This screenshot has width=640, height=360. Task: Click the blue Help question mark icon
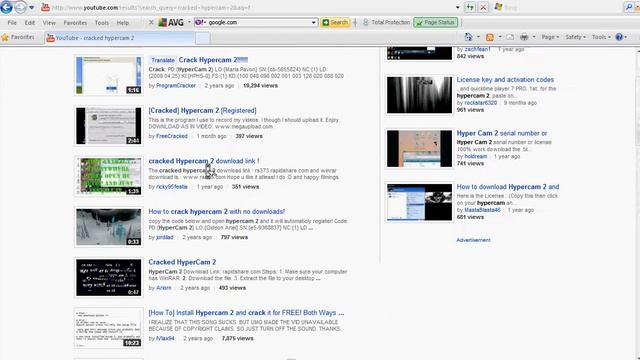(x=619, y=37)
